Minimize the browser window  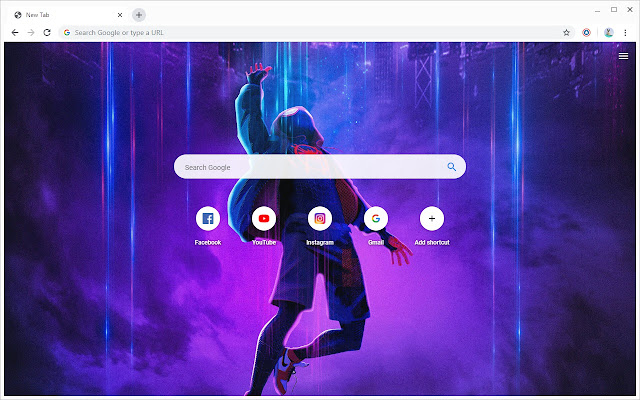598,10
